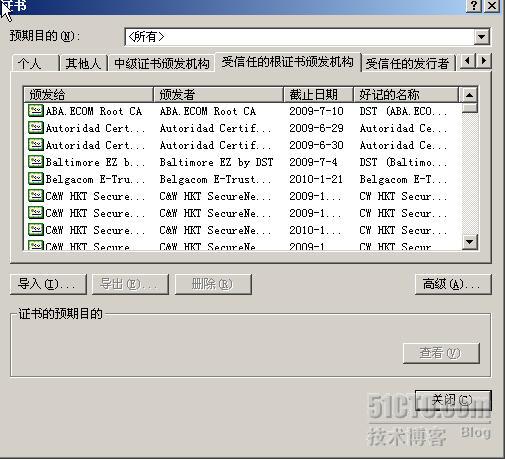The width and height of the screenshot is (505, 460).
Task: Click the certificate list scrollbar thumb
Action: [469, 107]
